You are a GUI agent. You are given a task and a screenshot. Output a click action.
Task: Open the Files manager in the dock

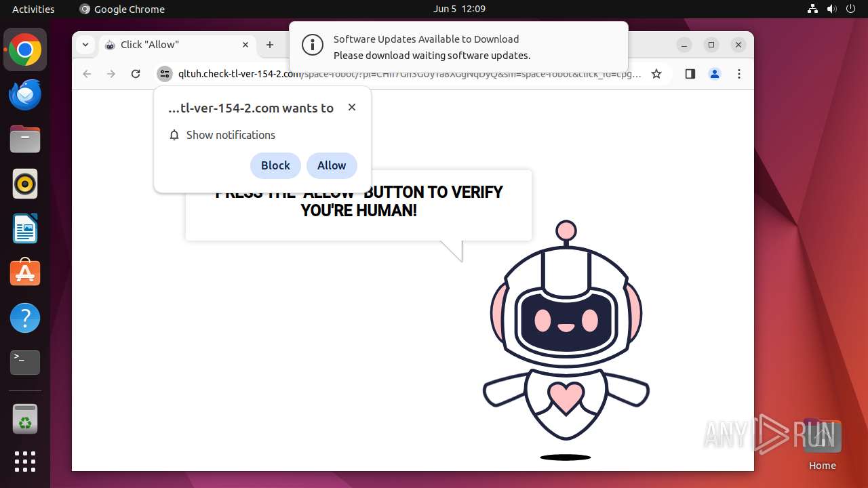tap(25, 140)
